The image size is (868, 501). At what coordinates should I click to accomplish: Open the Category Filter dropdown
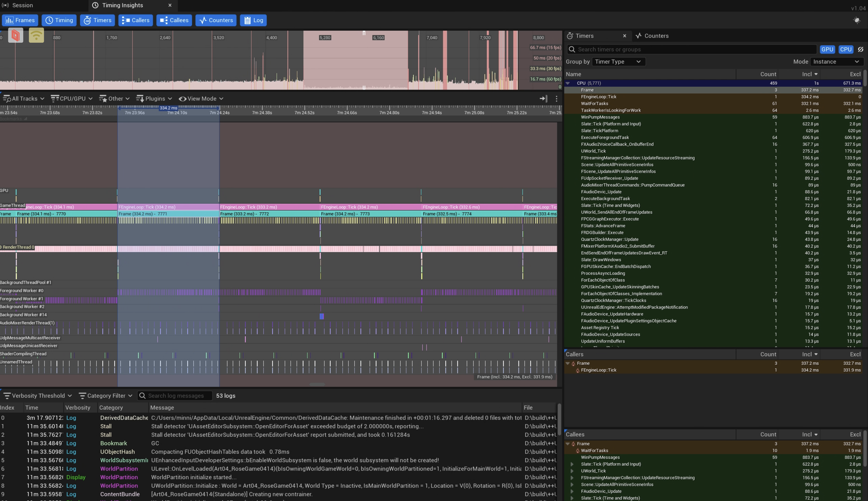(x=106, y=396)
